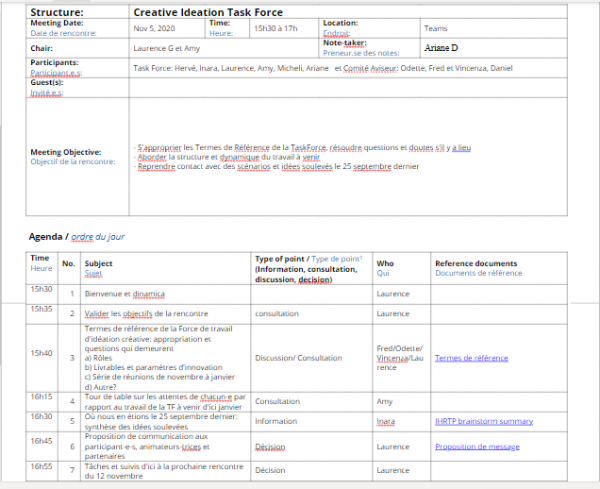The image size is (600, 489).
Task: Select the 15h40 time cell
Action: (41, 352)
